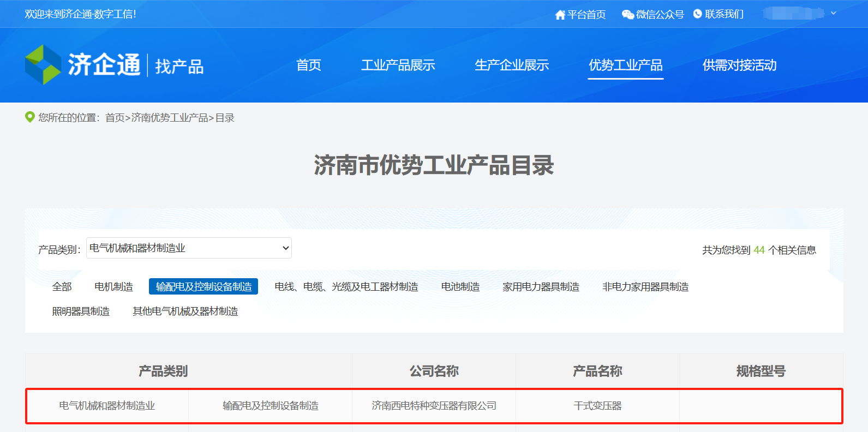This screenshot has height=432, width=868.
Task: Click the green location pin icon
Action: (30, 117)
